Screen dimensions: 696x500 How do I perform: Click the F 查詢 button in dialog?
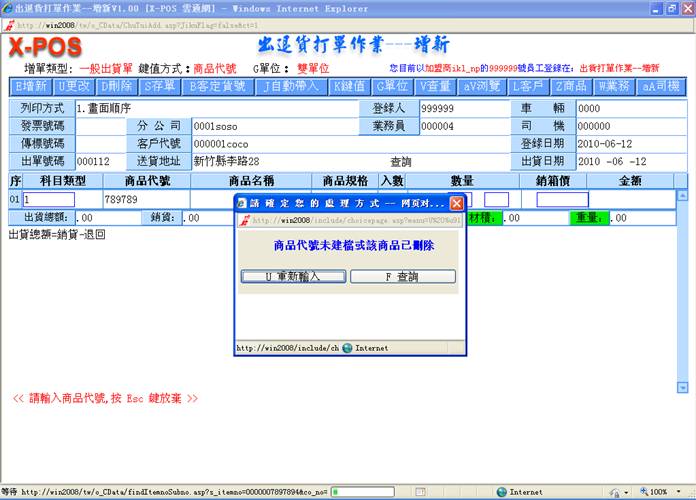click(x=403, y=276)
